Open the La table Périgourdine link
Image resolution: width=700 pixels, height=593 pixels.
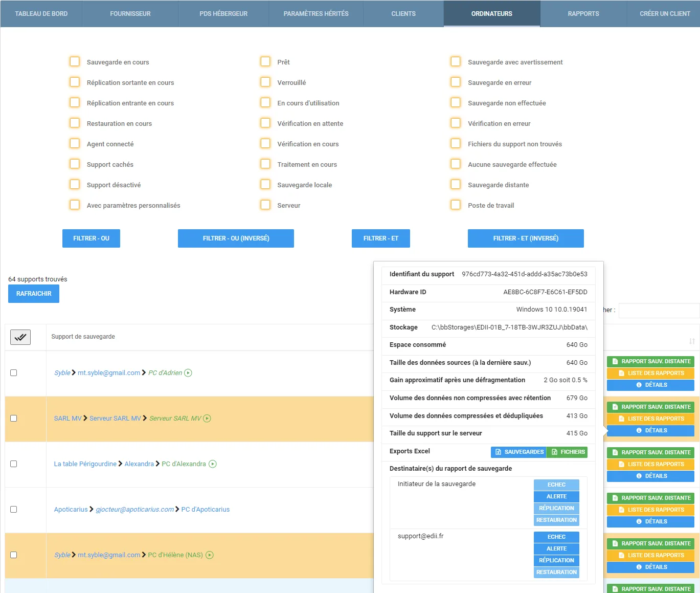[85, 464]
